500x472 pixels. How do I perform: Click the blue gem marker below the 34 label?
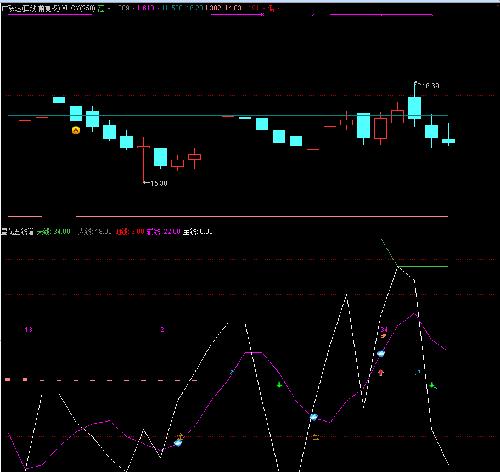pyautogui.click(x=381, y=353)
